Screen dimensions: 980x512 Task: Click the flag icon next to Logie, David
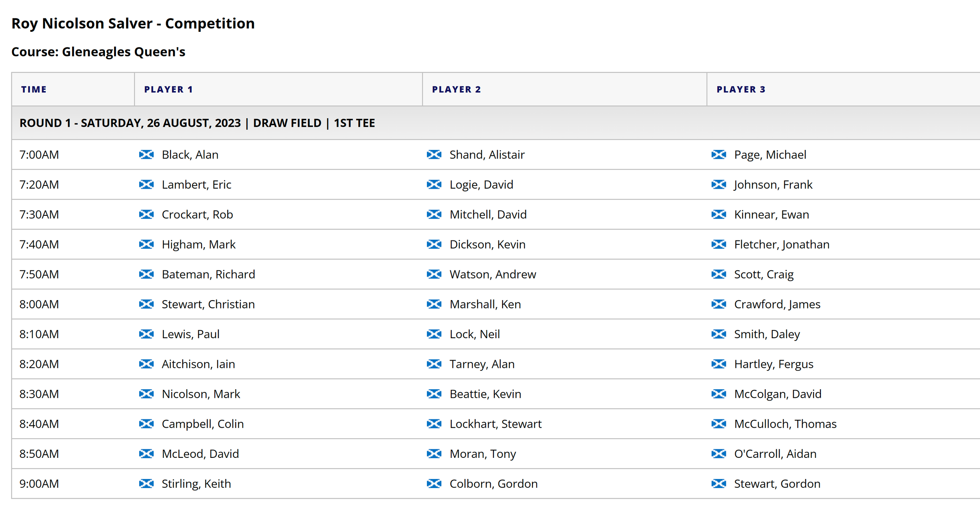click(x=434, y=184)
